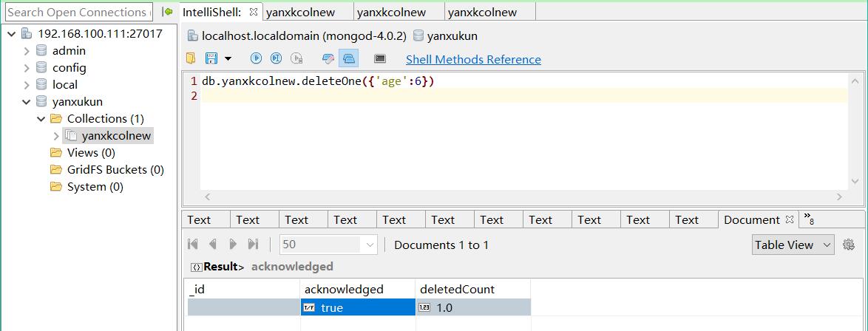Open result settings with the gear icon
The height and width of the screenshot is (331, 868).
[849, 245]
